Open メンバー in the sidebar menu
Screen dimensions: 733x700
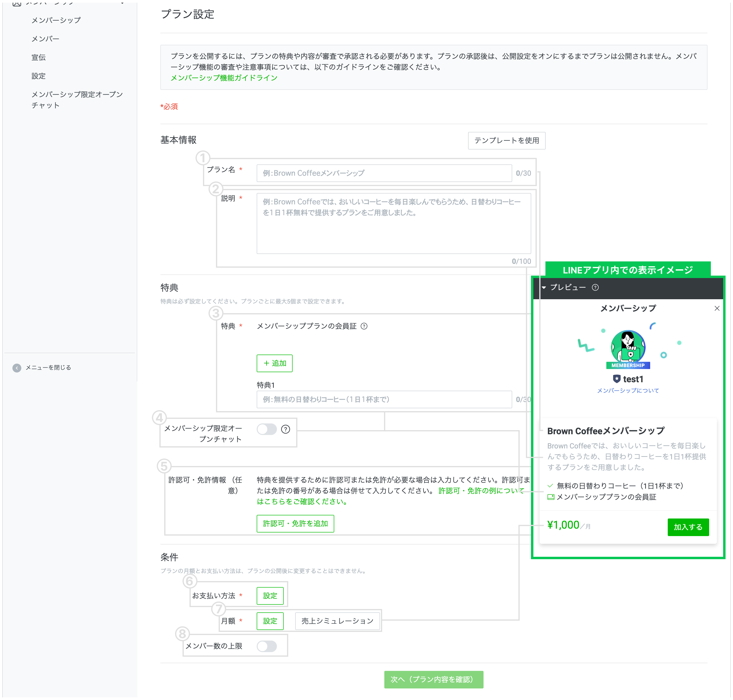pos(45,39)
